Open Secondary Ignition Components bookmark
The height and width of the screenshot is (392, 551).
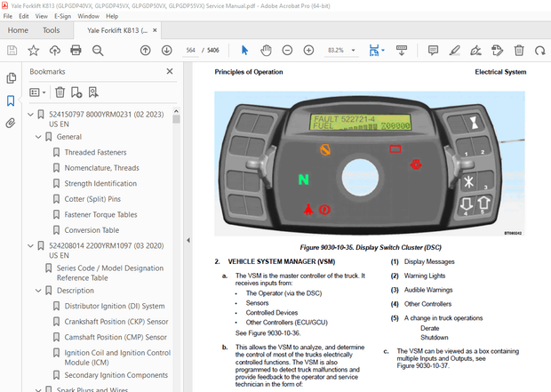116,375
